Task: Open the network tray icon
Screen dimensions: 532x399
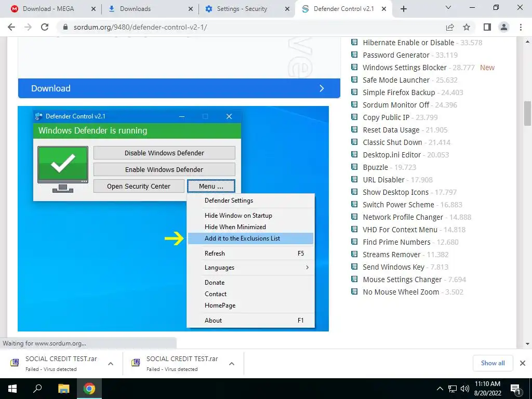Action: pyautogui.click(x=453, y=389)
